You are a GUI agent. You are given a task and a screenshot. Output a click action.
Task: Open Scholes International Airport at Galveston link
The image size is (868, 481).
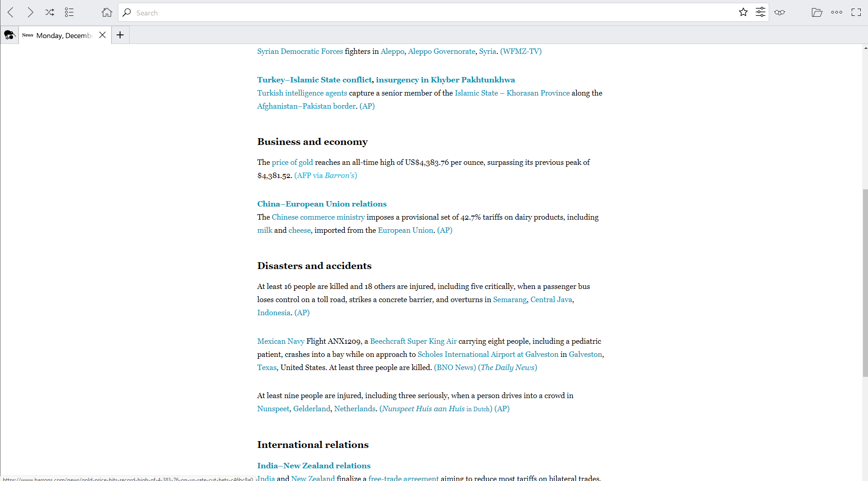pyautogui.click(x=488, y=354)
